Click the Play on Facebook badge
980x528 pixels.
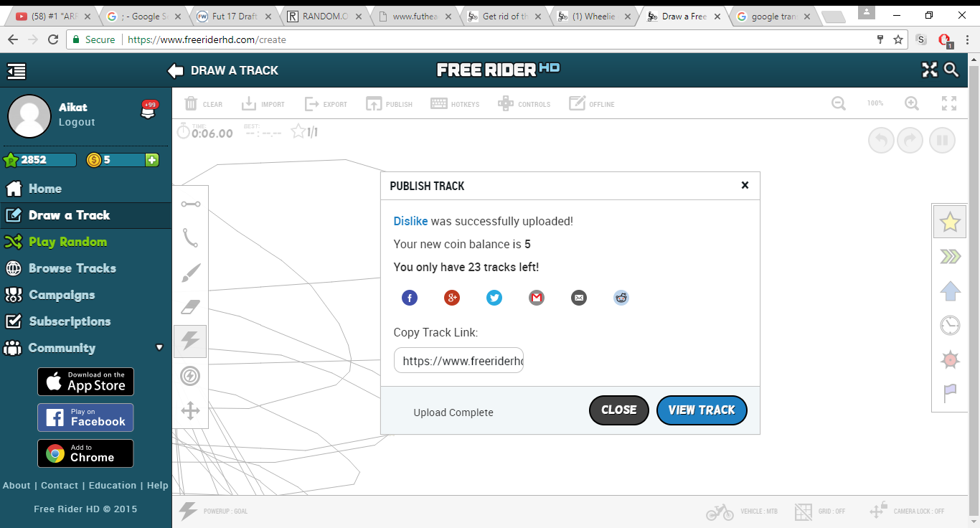pos(85,418)
